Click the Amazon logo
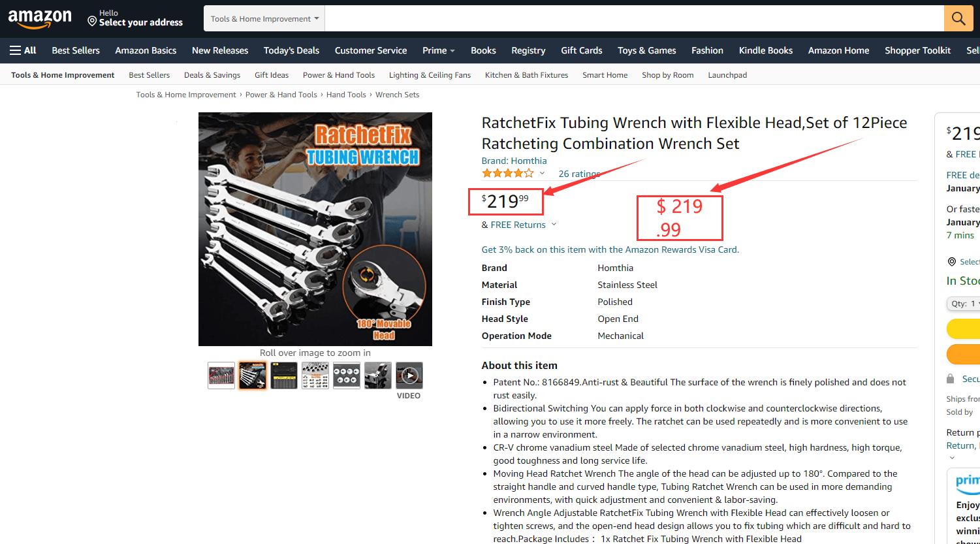The height and width of the screenshot is (544, 980). tap(40, 19)
